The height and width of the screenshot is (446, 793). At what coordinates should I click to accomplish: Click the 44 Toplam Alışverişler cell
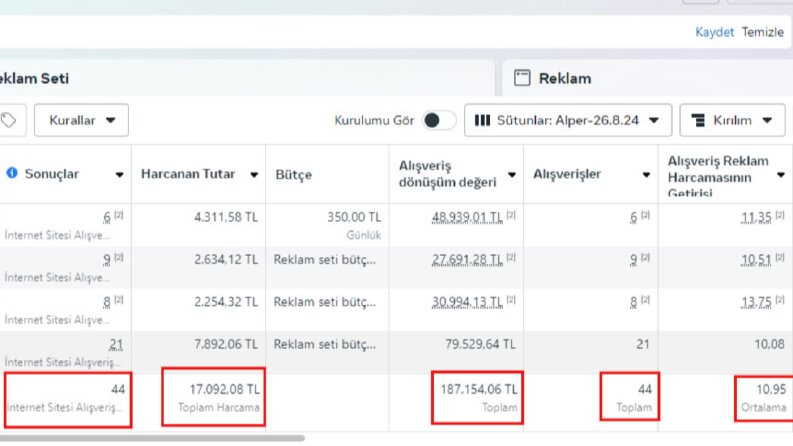click(630, 396)
